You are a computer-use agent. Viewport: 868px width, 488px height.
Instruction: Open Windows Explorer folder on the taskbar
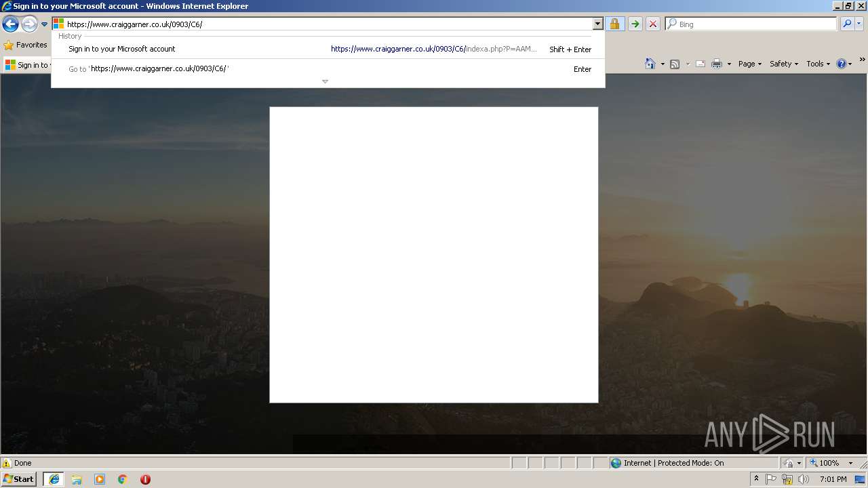pyautogui.click(x=77, y=479)
